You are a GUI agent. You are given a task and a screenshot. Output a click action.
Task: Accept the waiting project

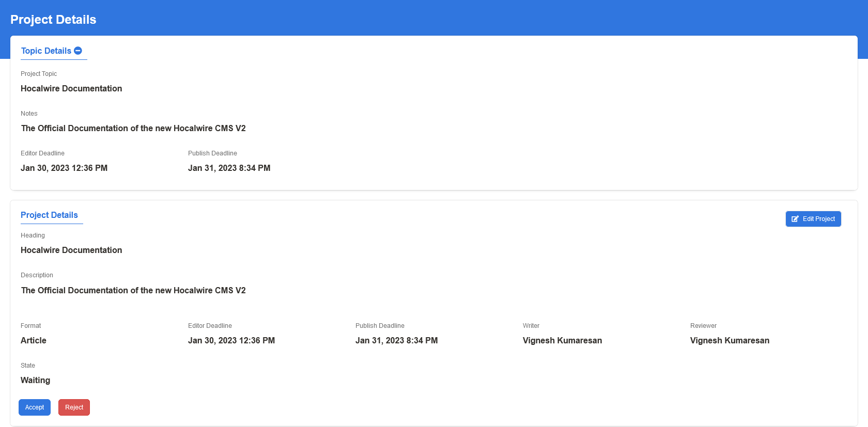point(35,407)
